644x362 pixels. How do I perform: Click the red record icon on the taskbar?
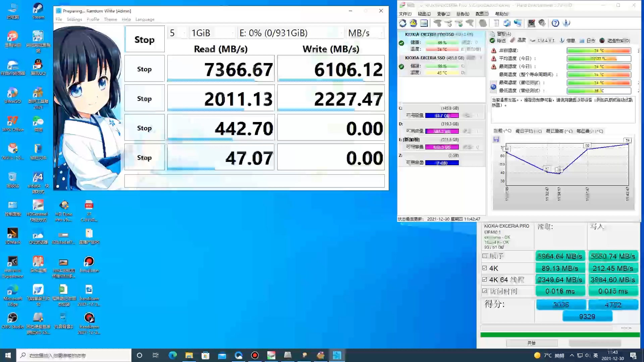pyautogui.click(x=255, y=355)
